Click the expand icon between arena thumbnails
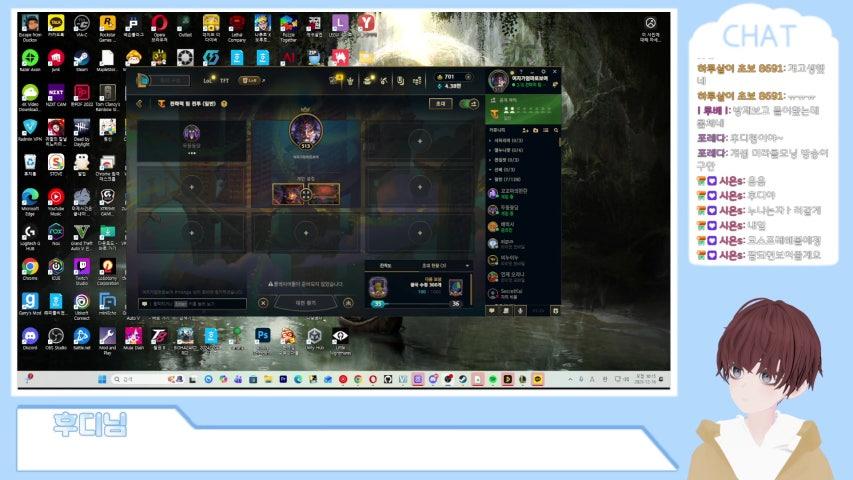Viewport: 853px width, 480px height. tap(306, 194)
